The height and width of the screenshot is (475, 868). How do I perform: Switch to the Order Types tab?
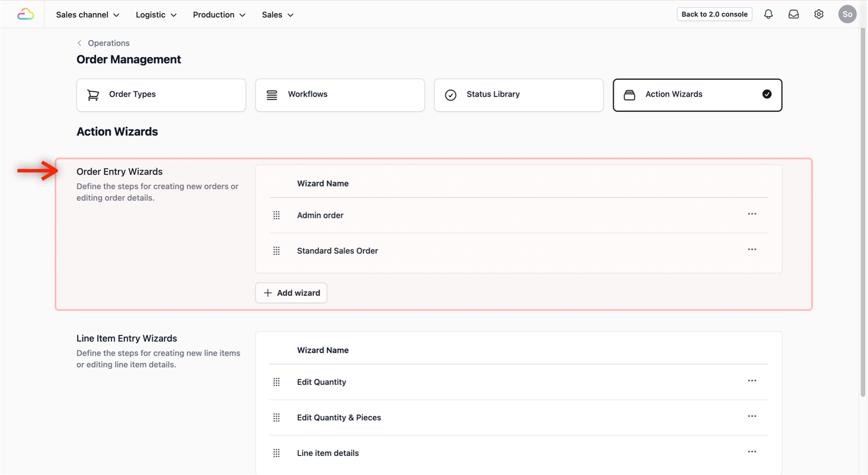(161, 95)
